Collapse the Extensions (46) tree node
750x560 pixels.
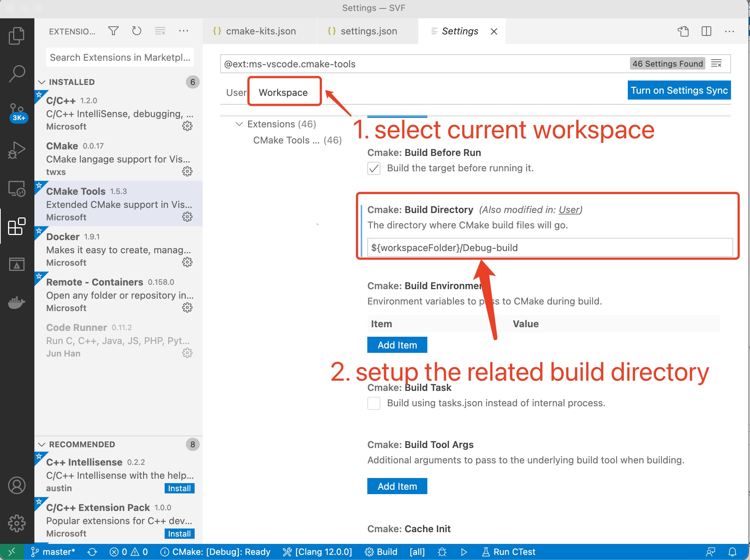click(239, 124)
